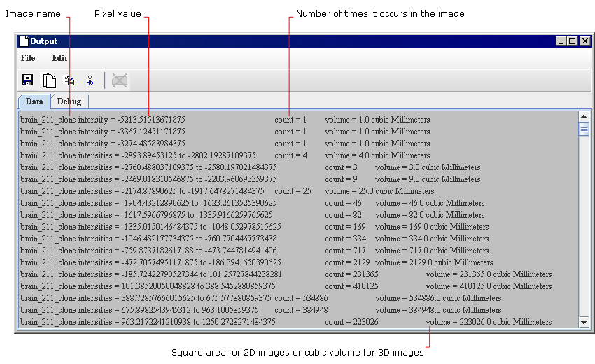The width and height of the screenshot is (595, 364).
Task: Click the stacked pages copy-all icon
Action: (48, 80)
